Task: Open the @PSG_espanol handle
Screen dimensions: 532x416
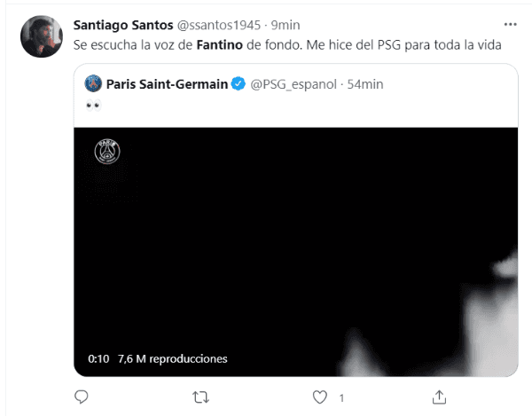Action: click(294, 84)
